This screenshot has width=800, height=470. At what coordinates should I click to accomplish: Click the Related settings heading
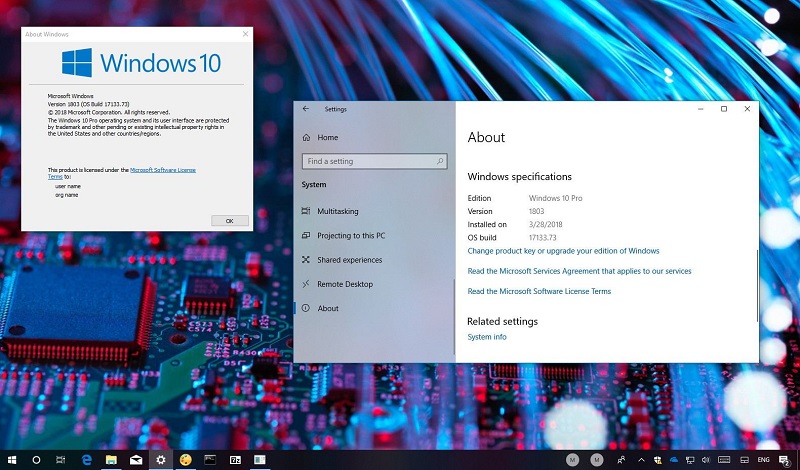click(503, 321)
